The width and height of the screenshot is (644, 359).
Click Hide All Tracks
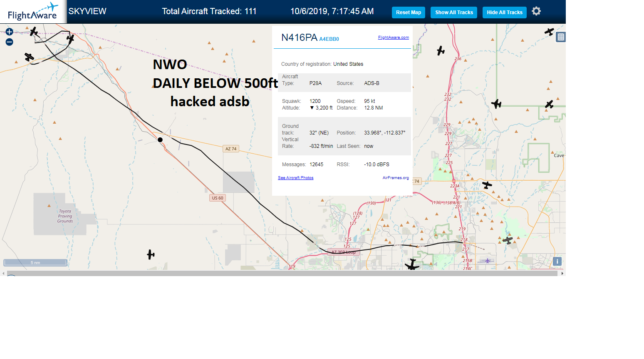505,12
